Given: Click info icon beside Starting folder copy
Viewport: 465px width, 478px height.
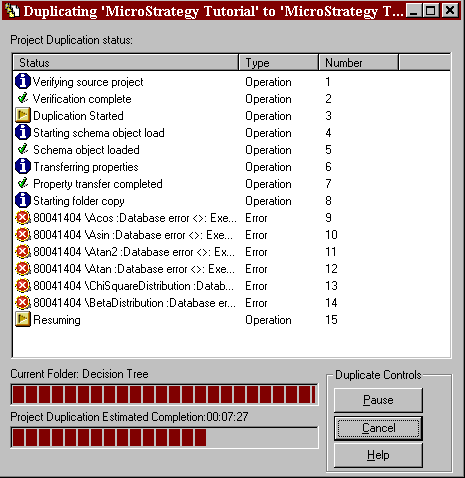Looking at the screenshot, I should coord(23,200).
